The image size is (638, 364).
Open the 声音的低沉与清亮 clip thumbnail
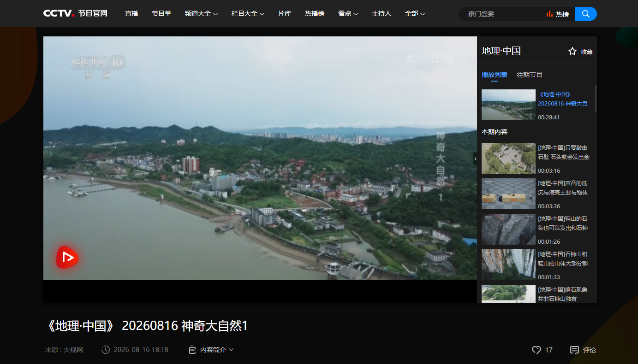(508, 194)
